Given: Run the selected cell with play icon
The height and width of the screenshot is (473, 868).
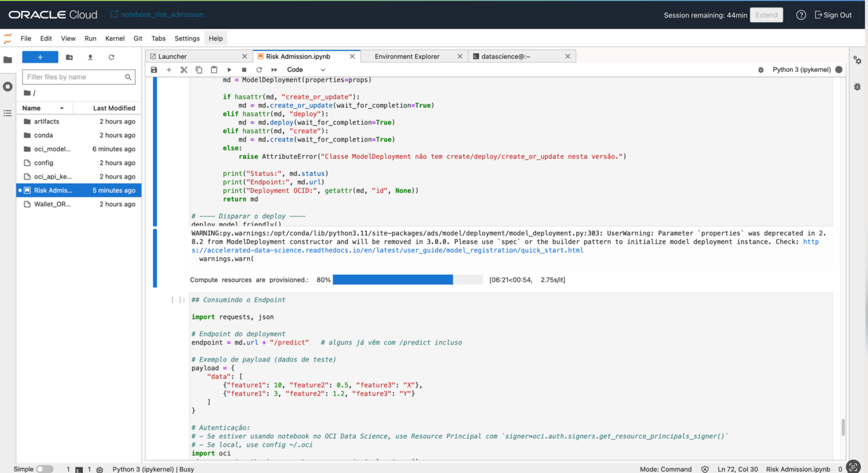Looking at the screenshot, I should click(x=229, y=70).
